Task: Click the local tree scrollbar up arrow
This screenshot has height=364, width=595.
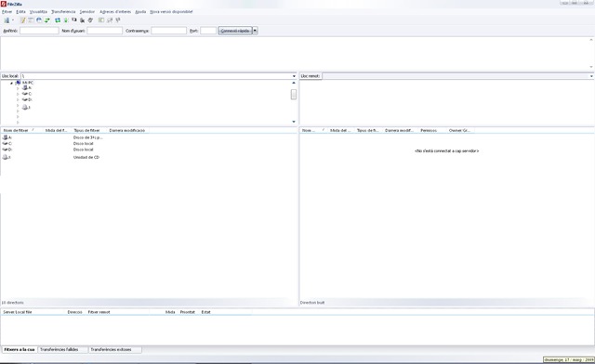Action: click(x=294, y=83)
